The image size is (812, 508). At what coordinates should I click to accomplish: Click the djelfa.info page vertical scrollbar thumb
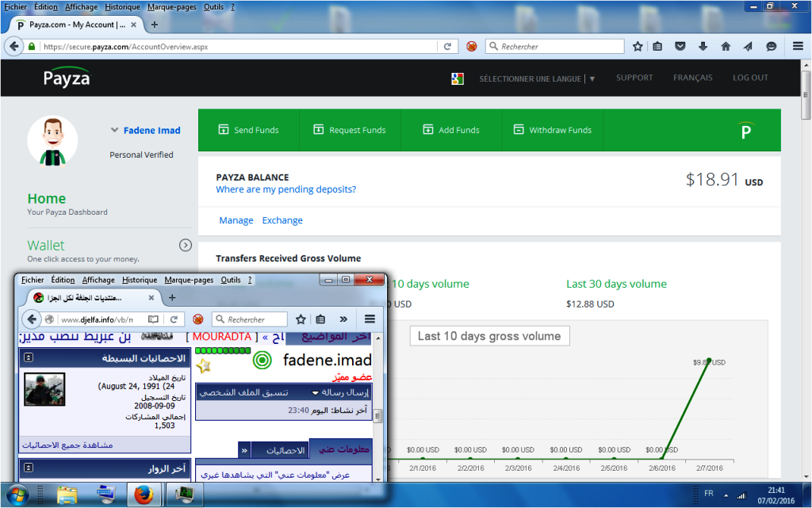(378, 415)
